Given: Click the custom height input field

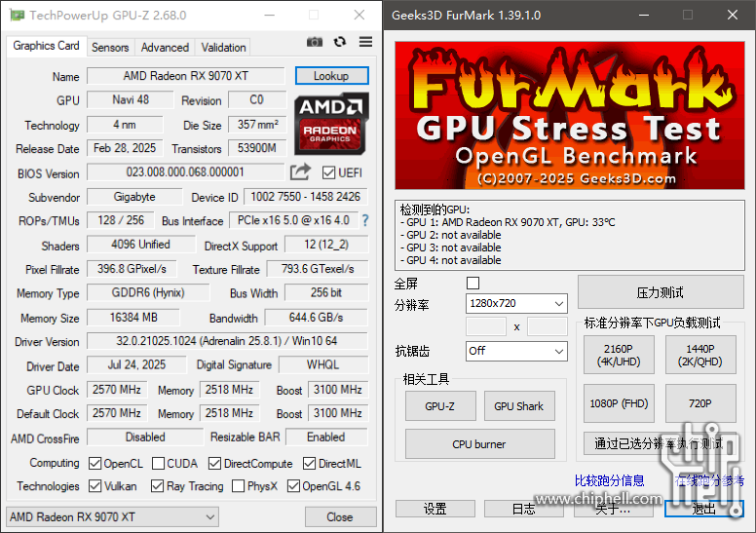Looking at the screenshot, I should pyautogui.click(x=548, y=326).
